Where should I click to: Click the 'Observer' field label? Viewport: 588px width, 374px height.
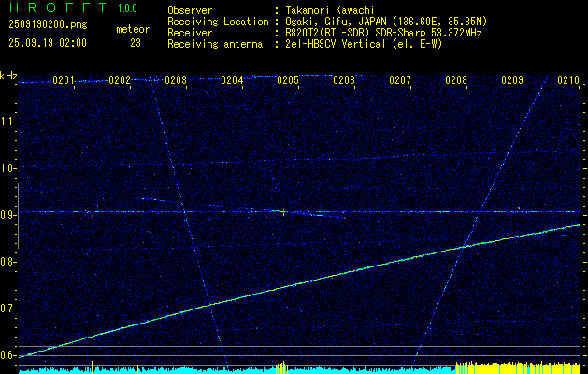190,10
